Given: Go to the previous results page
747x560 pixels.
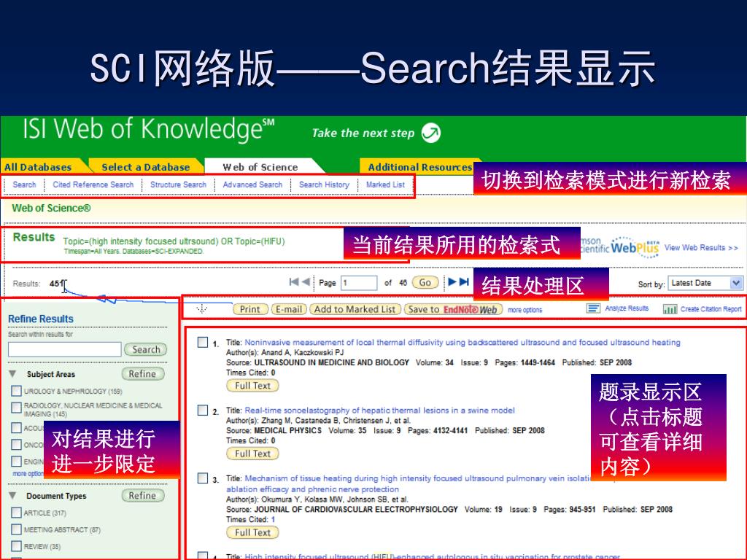Looking at the screenshot, I should click(x=306, y=282).
